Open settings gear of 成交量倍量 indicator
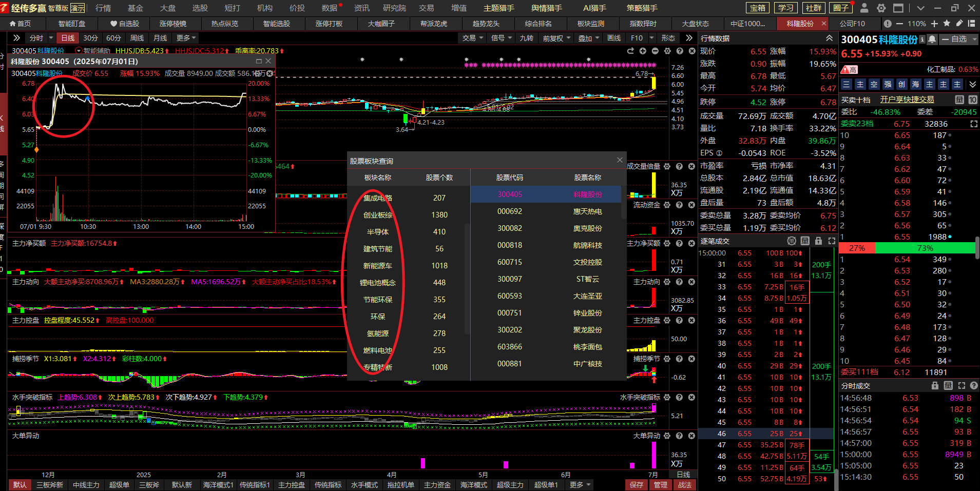The image size is (980, 491). pos(667,166)
